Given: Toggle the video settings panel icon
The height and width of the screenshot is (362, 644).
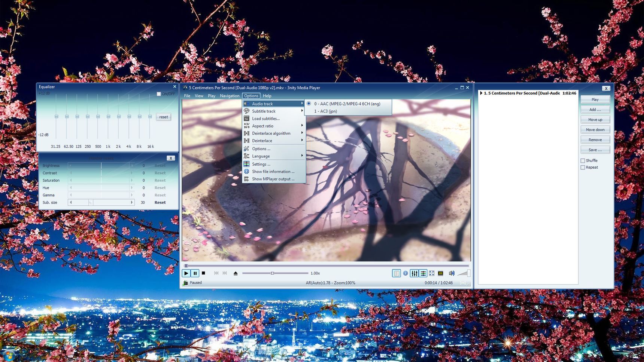Looking at the screenshot, I should click(x=423, y=273).
